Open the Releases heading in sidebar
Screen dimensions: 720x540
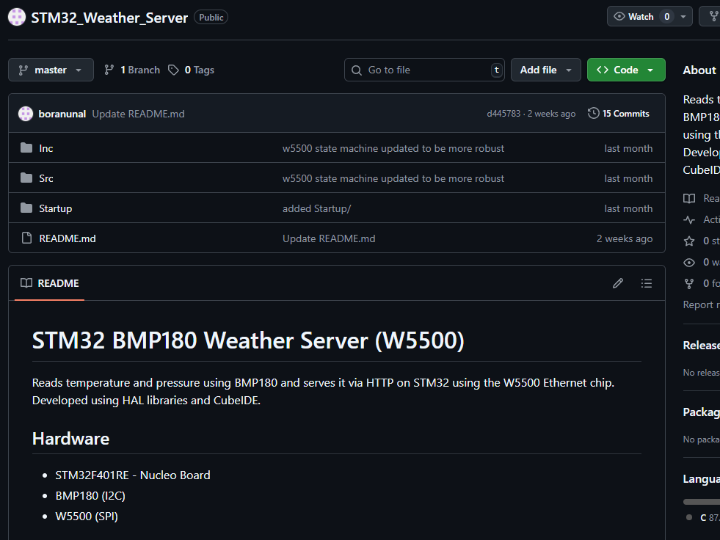pos(701,345)
